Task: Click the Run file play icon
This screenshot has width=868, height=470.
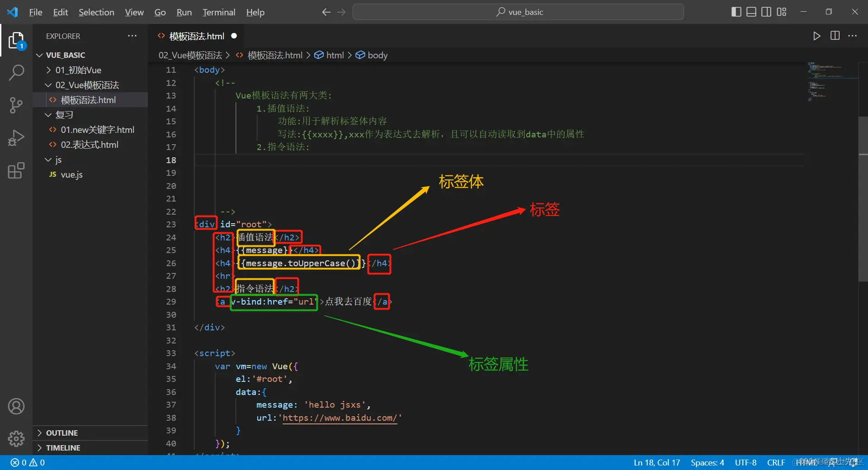Action: coord(816,36)
